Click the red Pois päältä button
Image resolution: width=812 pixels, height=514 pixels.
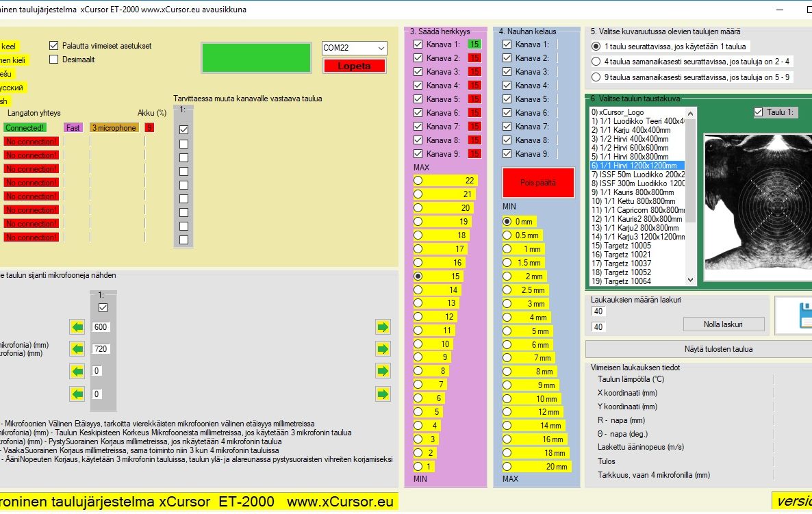click(538, 183)
